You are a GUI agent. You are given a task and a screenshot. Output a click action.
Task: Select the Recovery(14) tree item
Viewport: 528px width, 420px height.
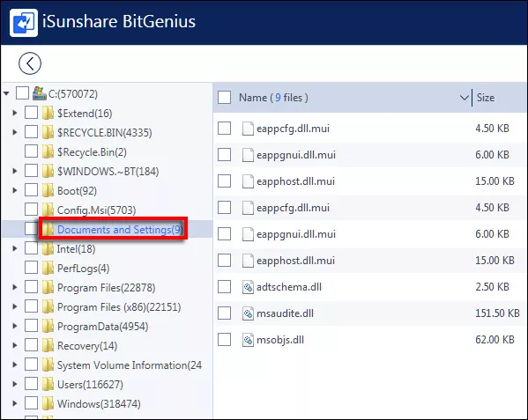click(x=87, y=346)
